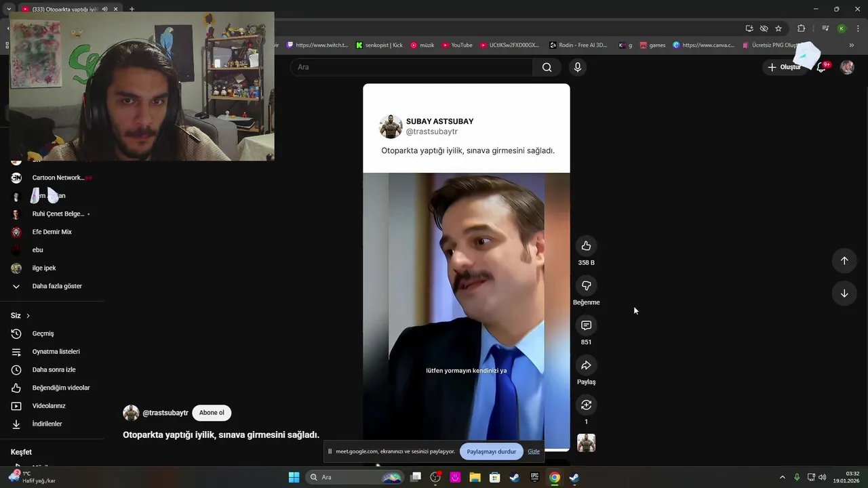Go to previous Short with up arrow

(844, 261)
